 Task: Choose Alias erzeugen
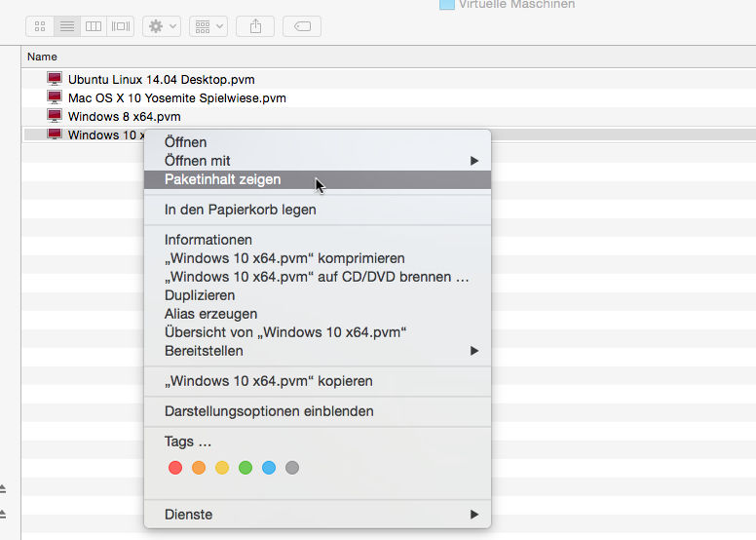point(318,314)
